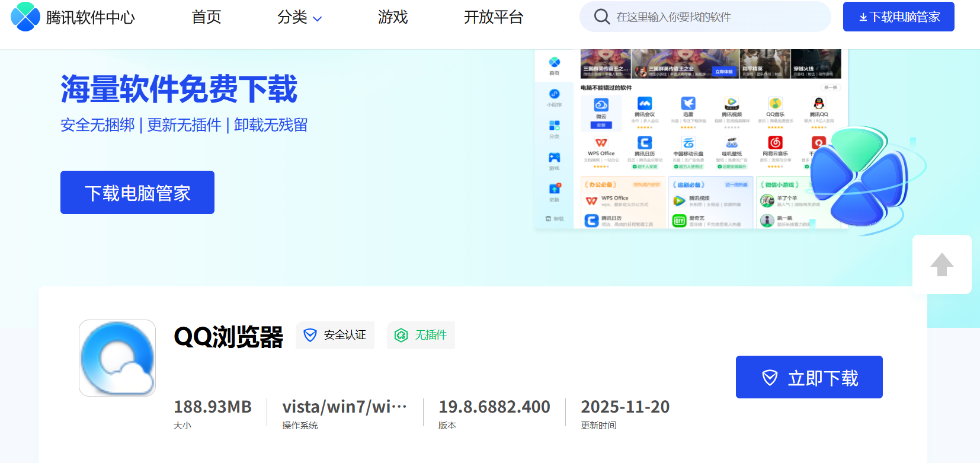
Task: Open the 腾讯软件中心 site title link
Action: (x=91, y=18)
